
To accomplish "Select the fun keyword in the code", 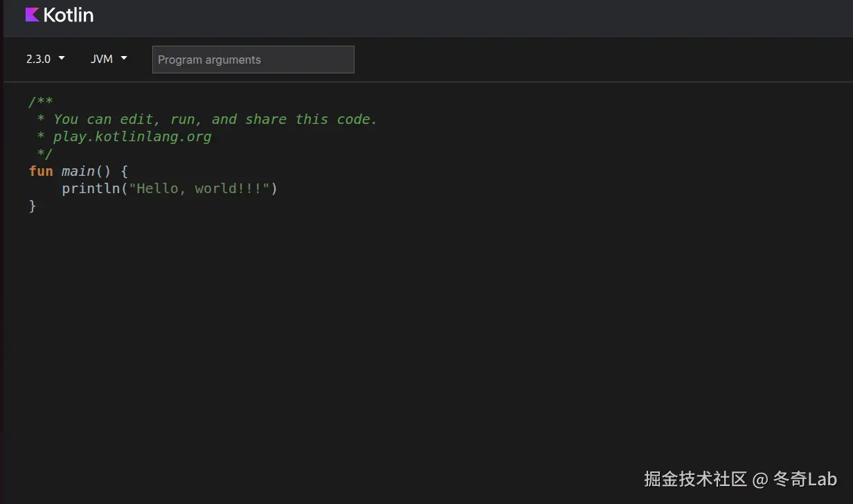I will (40, 171).
